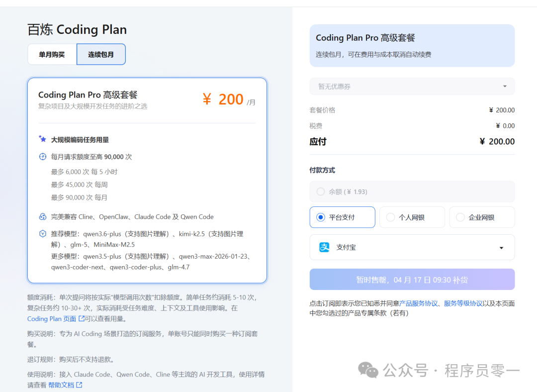The height and width of the screenshot is (392, 537).
Task: Click the quota icon beside 每月请求额度至高 90,000 次
Action: click(x=42, y=157)
